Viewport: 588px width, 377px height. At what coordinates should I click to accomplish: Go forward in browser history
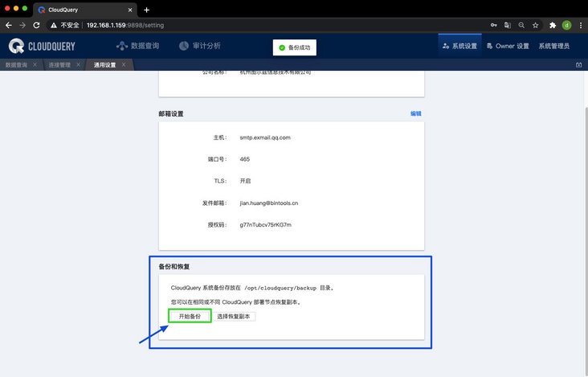(x=22, y=25)
